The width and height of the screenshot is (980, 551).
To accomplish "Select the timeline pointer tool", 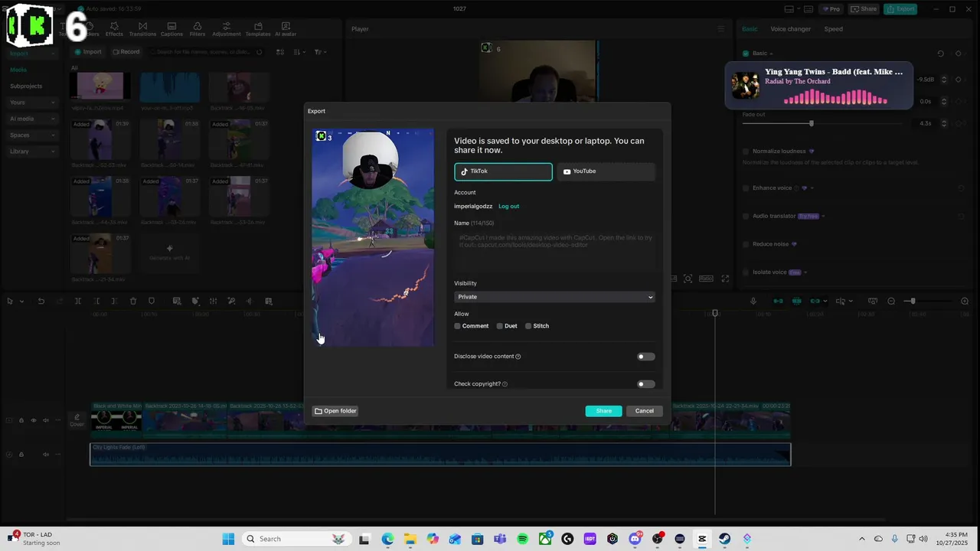I will tap(11, 302).
